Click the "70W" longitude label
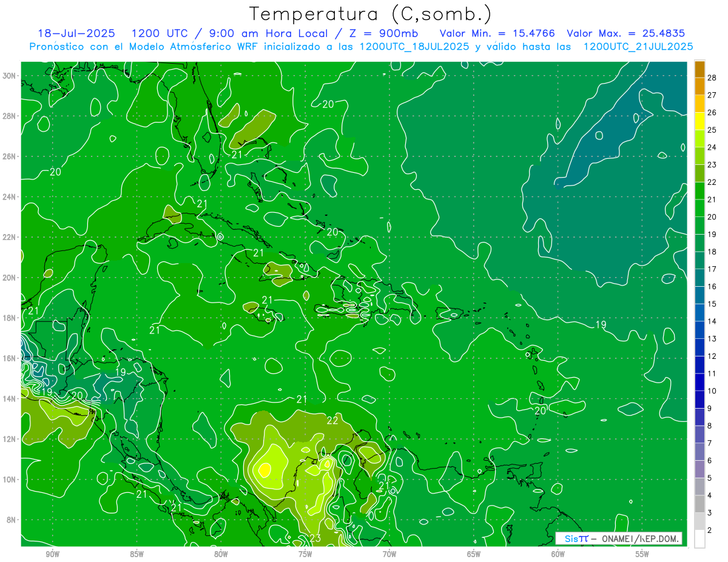The height and width of the screenshot is (562, 728). click(389, 554)
